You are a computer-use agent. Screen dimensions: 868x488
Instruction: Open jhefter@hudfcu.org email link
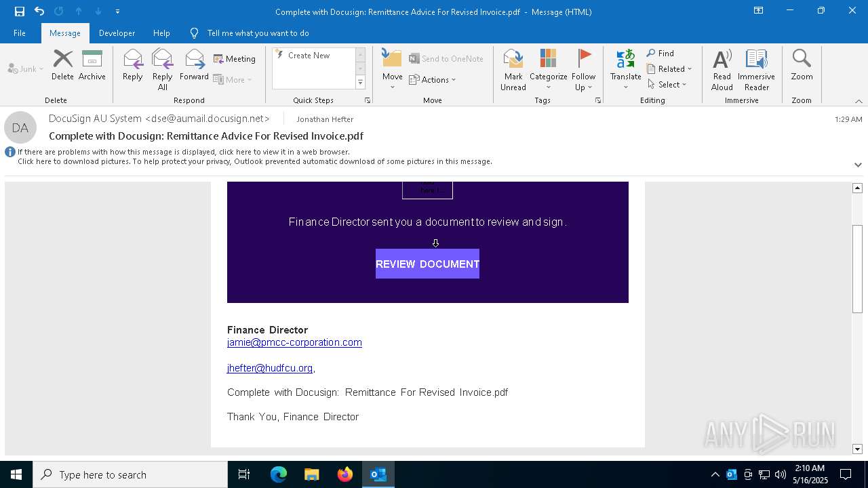click(270, 368)
